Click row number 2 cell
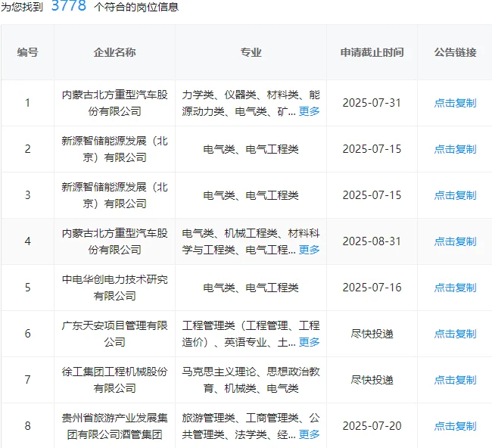The image size is (492, 448). [x=27, y=149]
